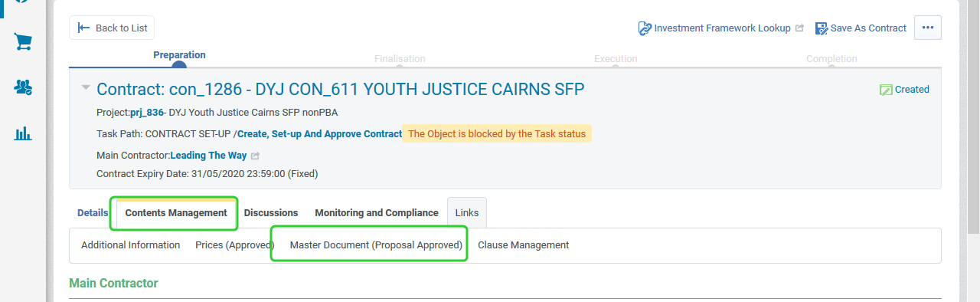This screenshot has width=980, height=302.
Task: Open the users group sidebar icon
Action: pos(23,87)
